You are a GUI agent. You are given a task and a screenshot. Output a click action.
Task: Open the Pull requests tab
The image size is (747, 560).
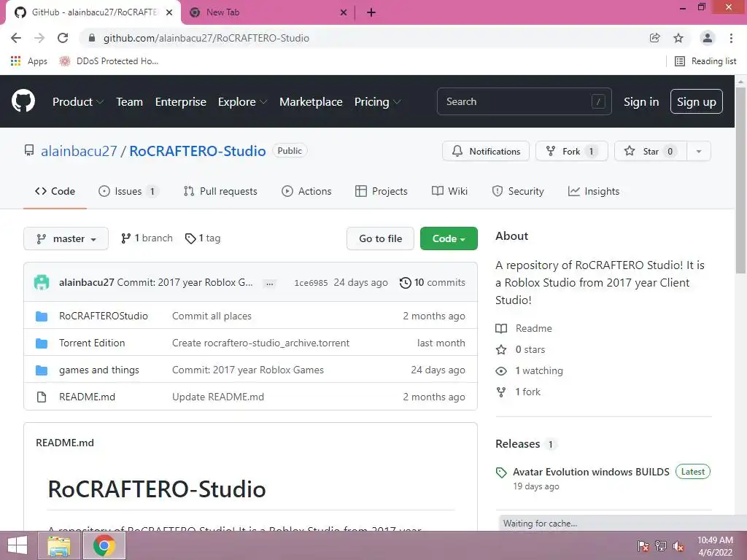[x=220, y=192]
